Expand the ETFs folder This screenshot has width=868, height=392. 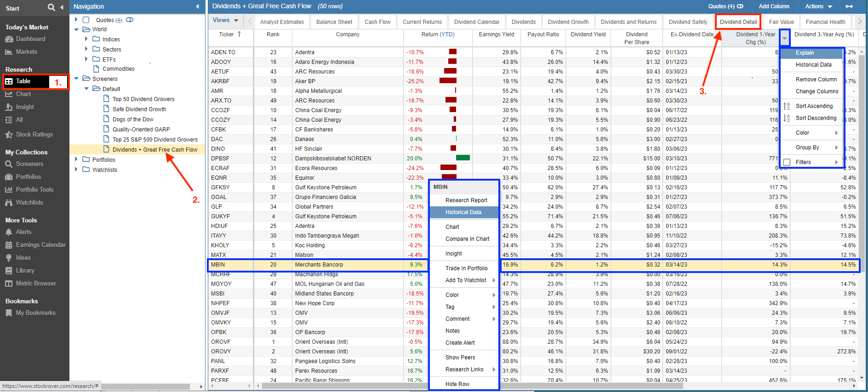pyautogui.click(x=86, y=59)
